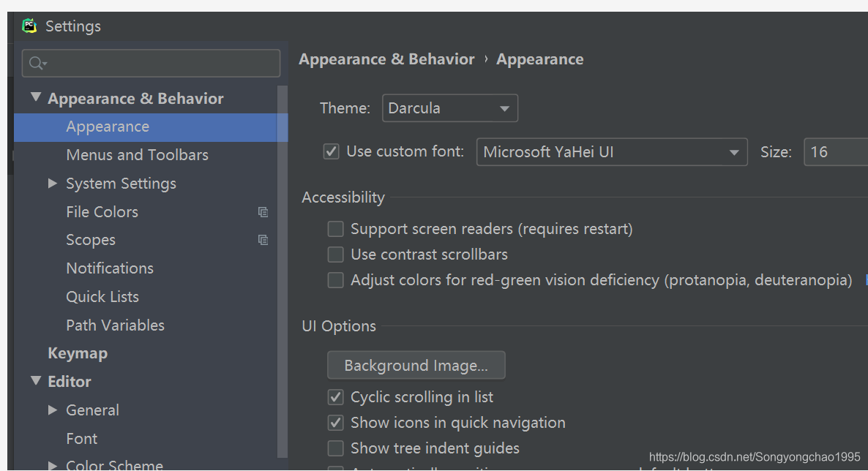The width and height of the screenshot is (868, 471).
Task: Collapse the Appearance & Behavior section
Action: [x=36, y=98]
